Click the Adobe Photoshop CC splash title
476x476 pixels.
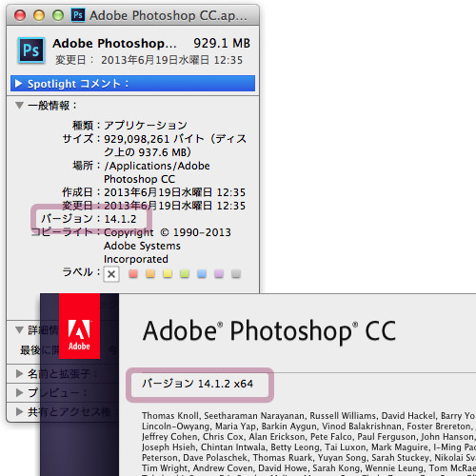coord(269,332)
